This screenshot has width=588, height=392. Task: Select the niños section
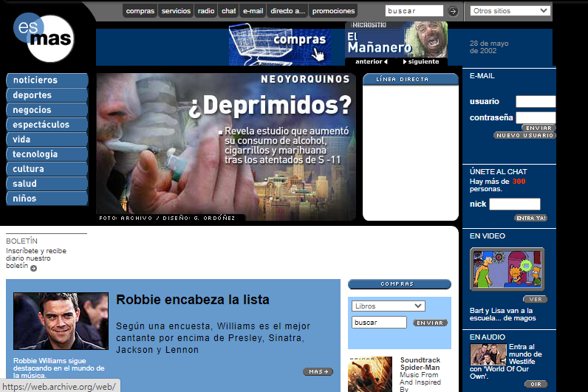pyautogui.click(x=47, y=199)
